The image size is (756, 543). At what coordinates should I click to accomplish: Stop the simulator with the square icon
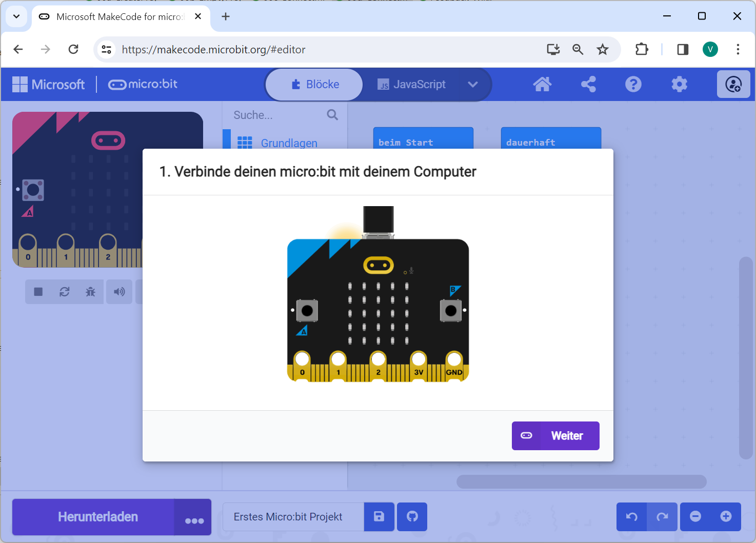38,292
